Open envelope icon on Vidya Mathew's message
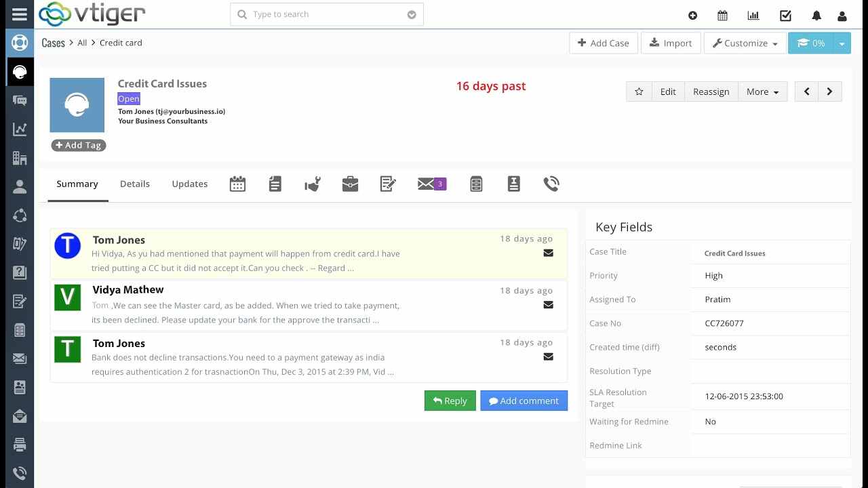The image size is (868, 488). coord(548,305)
